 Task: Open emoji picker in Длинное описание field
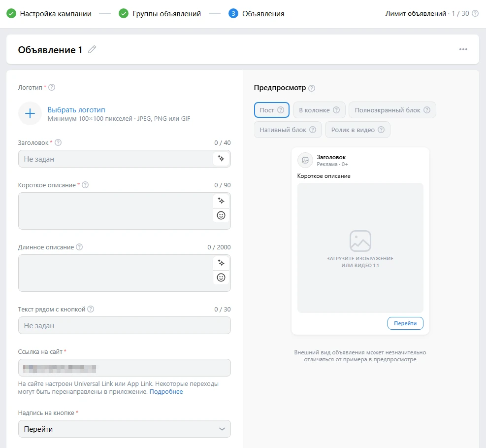(221, 277)
